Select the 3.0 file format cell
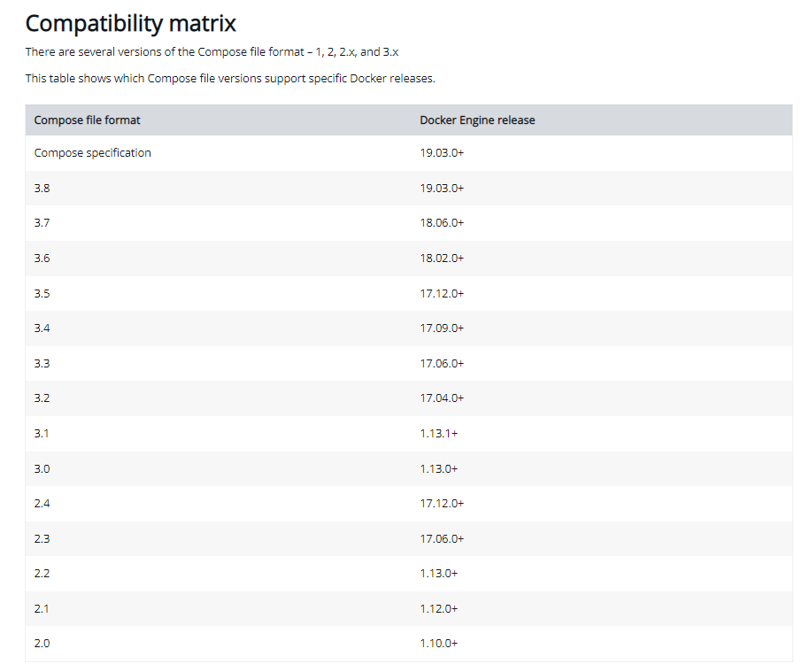 42,468
